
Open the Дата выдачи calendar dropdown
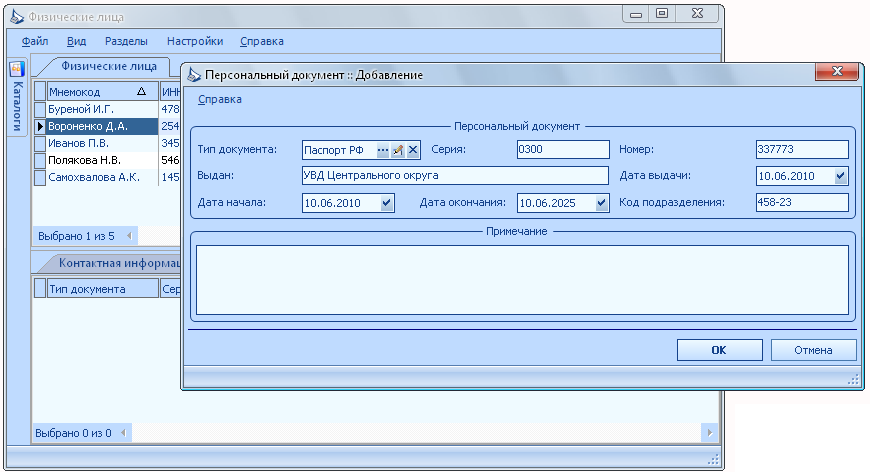pyautogui.click(x=841, y=176)
